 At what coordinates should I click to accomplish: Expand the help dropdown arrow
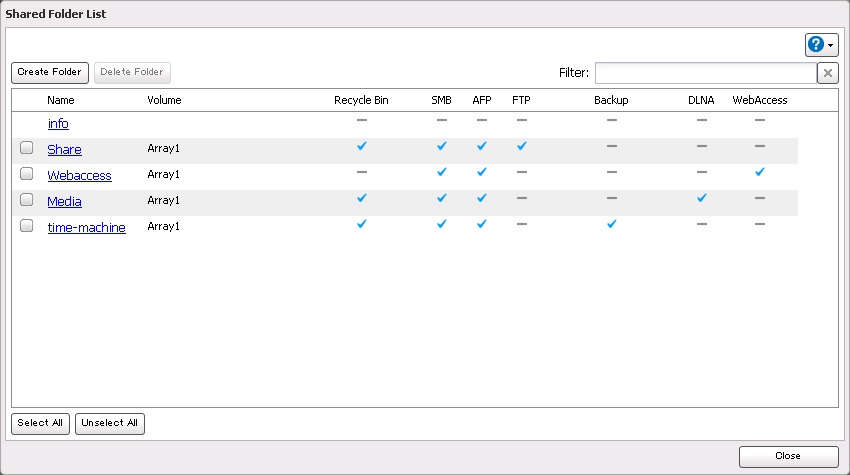tap(831, 45)
